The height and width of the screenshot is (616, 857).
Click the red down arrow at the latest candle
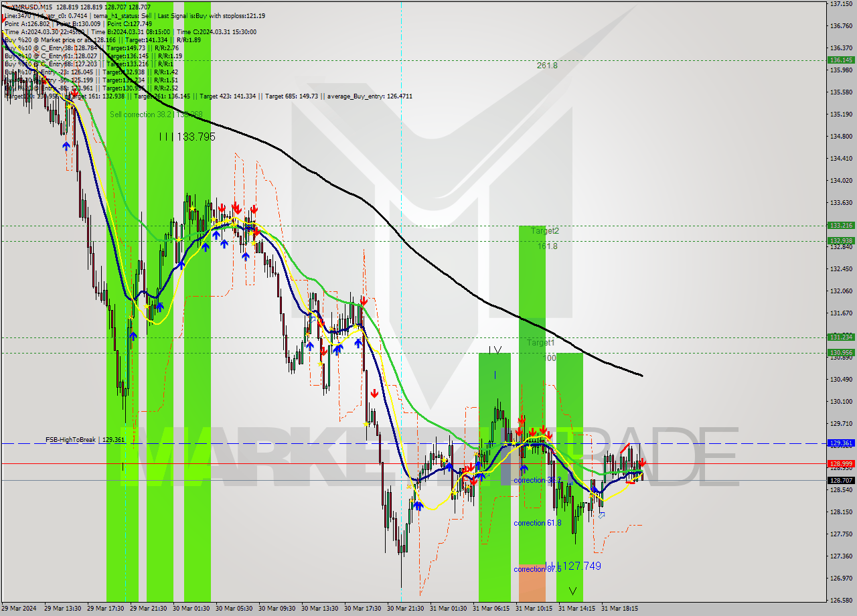[x=643, y=462]
